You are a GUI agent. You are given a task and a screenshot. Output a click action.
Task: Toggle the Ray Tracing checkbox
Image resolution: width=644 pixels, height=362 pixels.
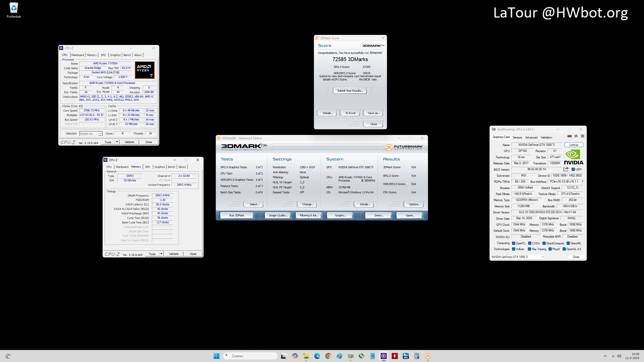tap(529, 249)
